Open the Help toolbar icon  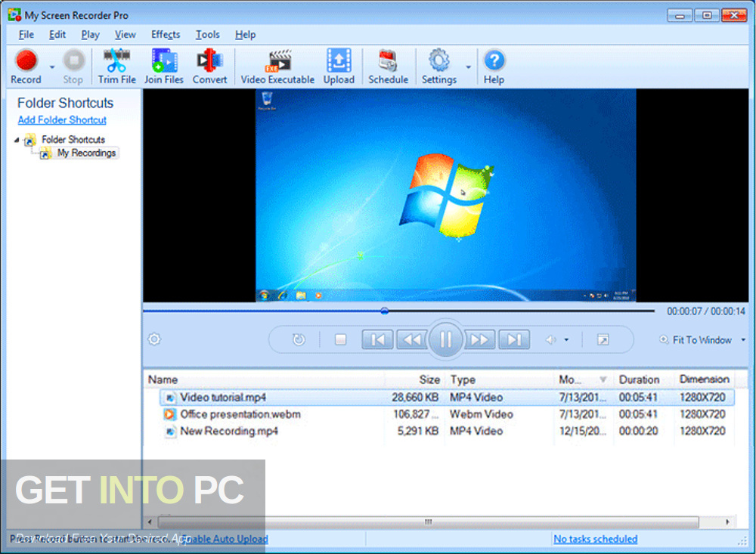(494, 67)
